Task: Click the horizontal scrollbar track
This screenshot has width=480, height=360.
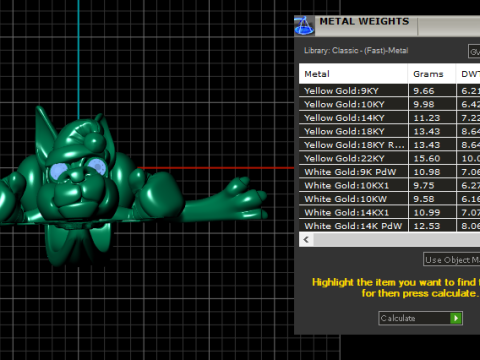Action: 397,239
